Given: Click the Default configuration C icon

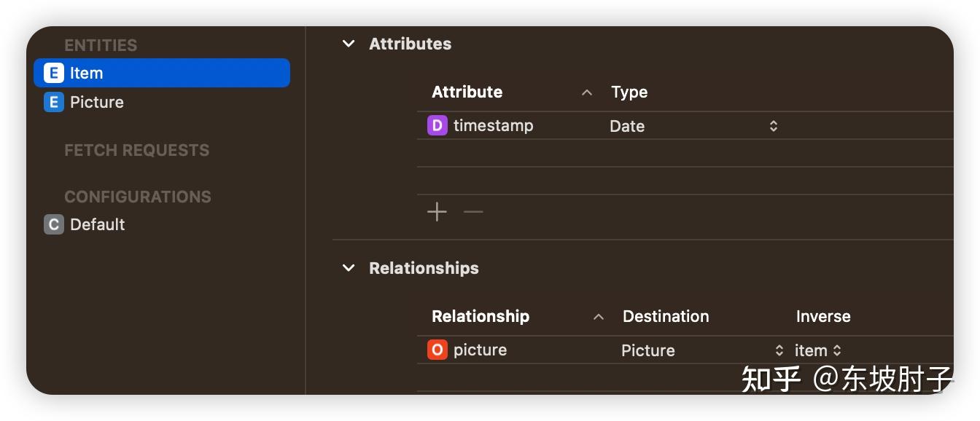Looking at the screenshot, I should tap(54, 224).
